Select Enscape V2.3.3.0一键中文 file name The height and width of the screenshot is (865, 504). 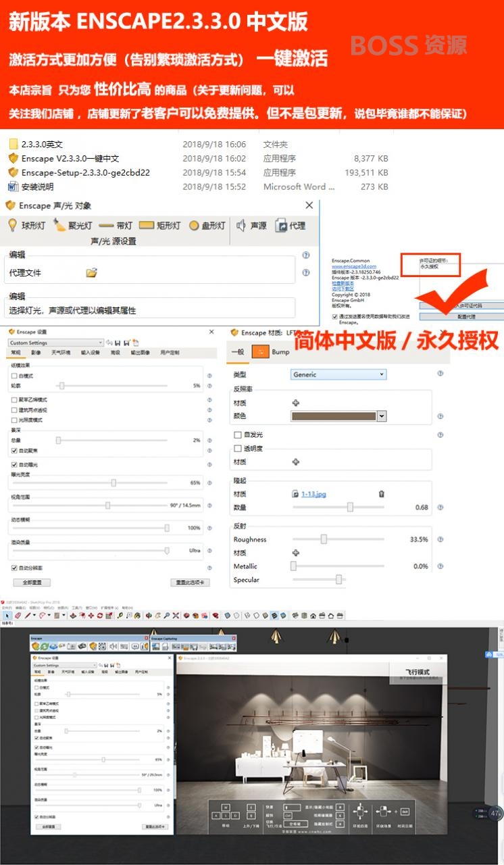coord(70,158)
